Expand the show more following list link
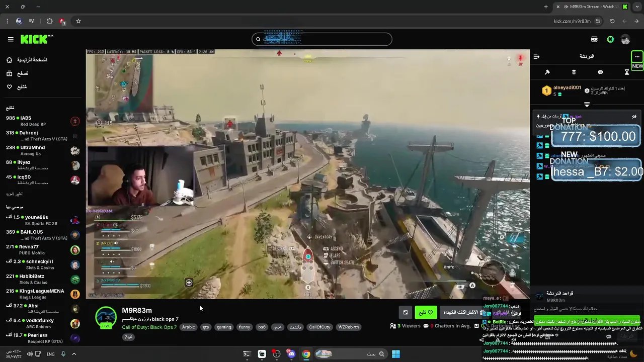Viewport: 644px width, 362px height. (x=14, y=194)
